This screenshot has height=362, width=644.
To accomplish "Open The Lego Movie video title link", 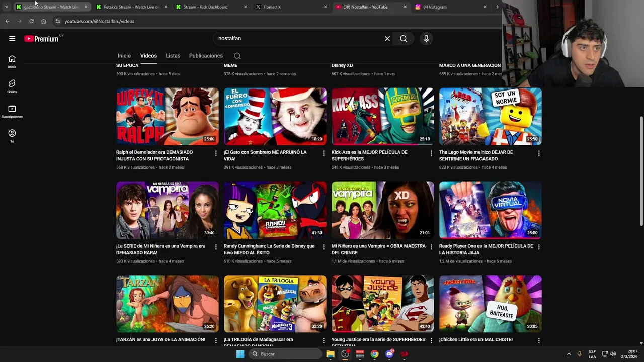I will [476, 155].
